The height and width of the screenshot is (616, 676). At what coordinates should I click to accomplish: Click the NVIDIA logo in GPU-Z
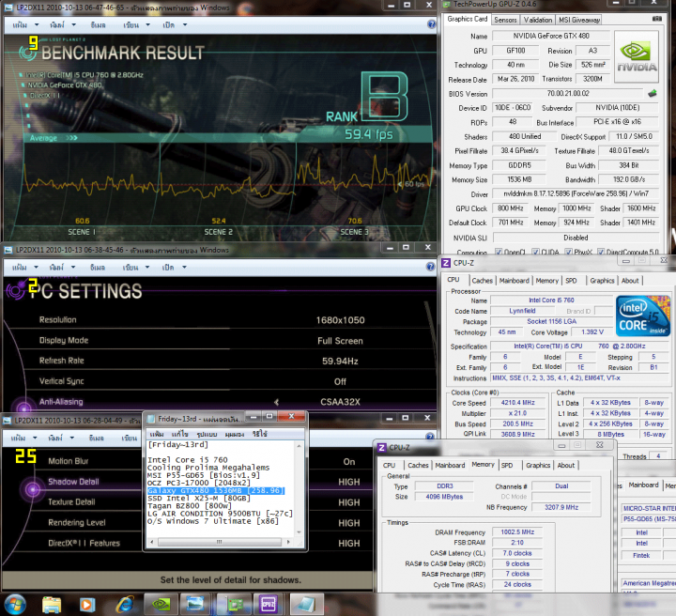[x=637, y=57]
